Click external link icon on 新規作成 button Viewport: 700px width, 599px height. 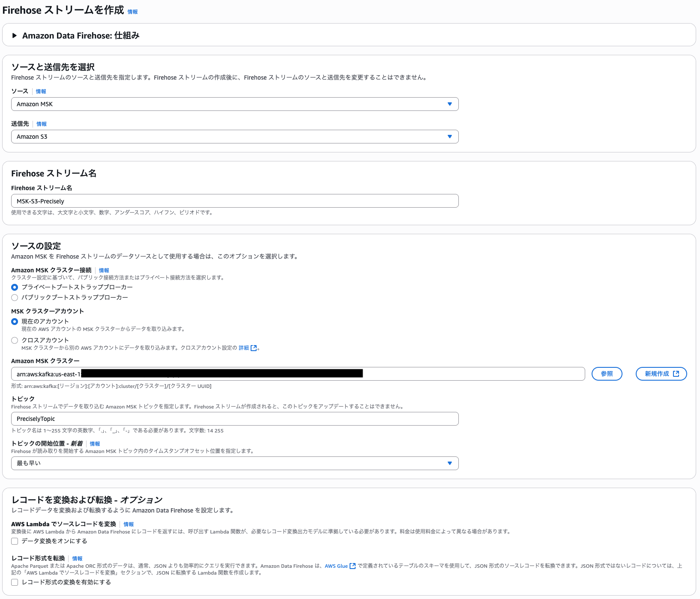click(676, 374)
